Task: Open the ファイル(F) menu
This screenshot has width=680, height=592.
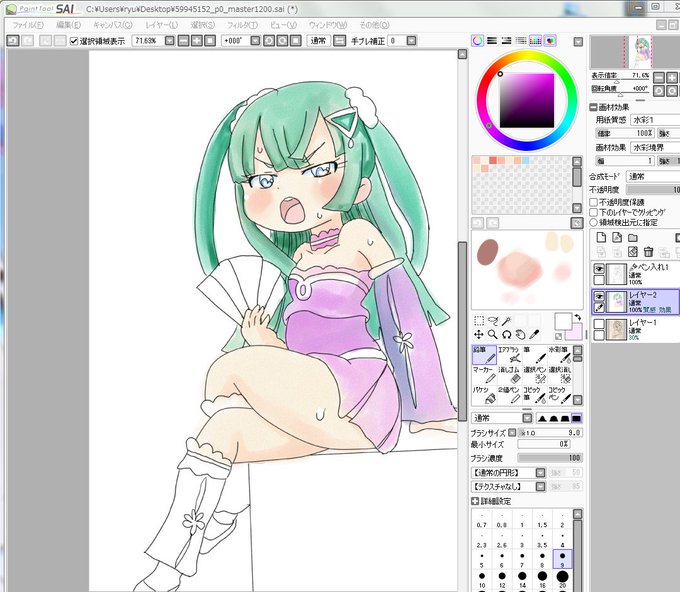Action: coord(27,25)
